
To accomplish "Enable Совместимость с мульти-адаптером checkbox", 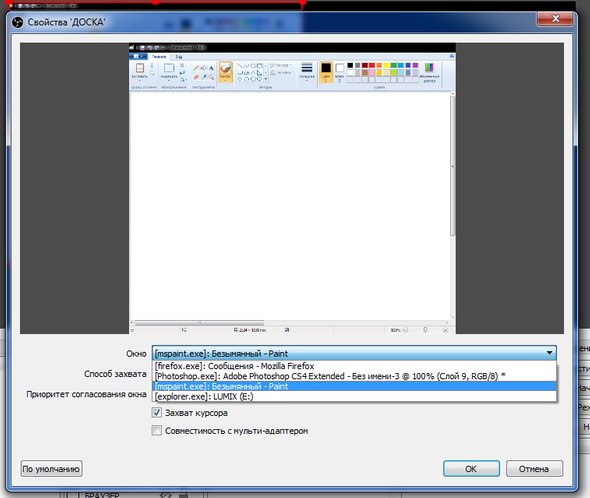I will click(x=157, y=430).
